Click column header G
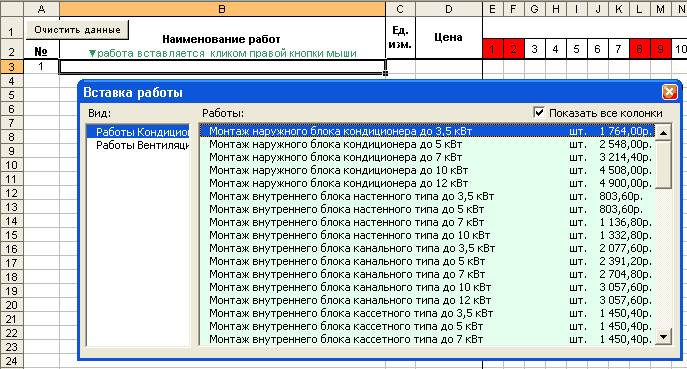 534,9
